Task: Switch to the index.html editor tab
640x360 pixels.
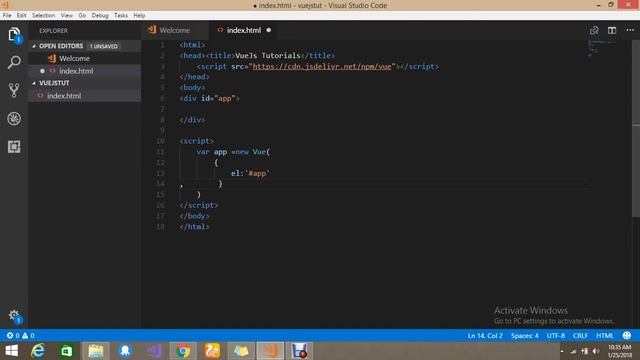Action: click(x=244, y=30)
